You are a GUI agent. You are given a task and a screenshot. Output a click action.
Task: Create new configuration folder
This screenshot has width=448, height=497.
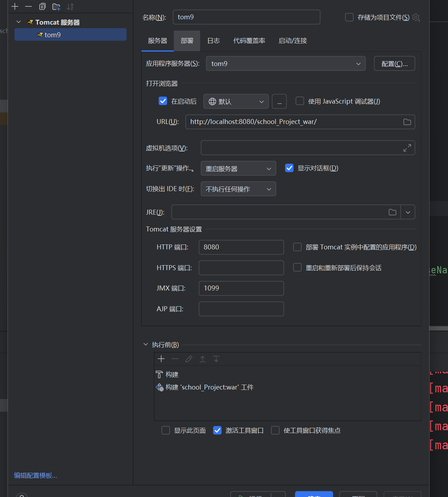56,6
